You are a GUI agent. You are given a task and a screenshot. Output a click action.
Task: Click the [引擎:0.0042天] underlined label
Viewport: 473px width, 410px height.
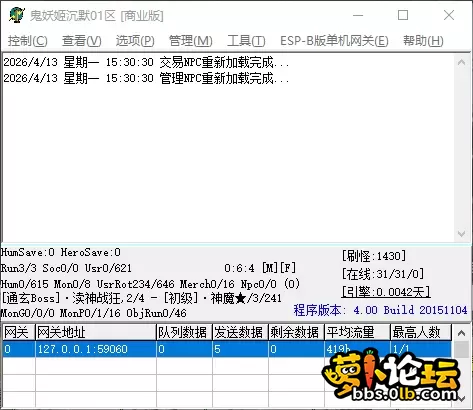[386, 292]
